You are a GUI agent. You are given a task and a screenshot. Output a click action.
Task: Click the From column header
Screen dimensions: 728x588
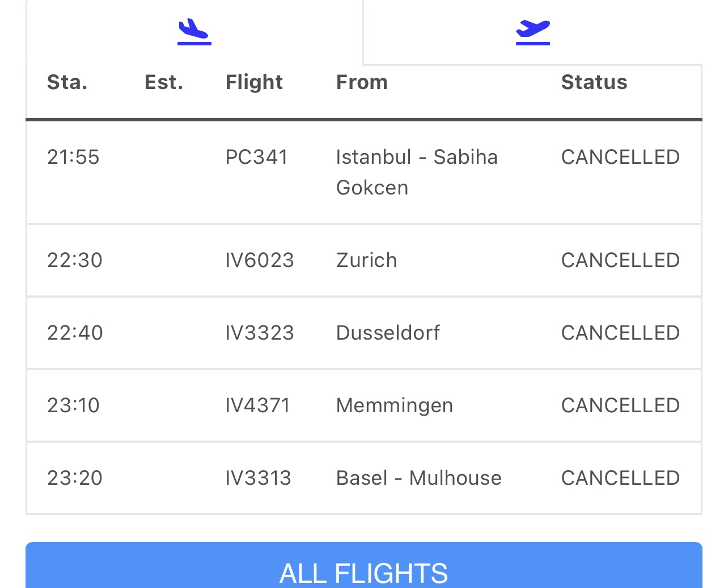[362, 82]
